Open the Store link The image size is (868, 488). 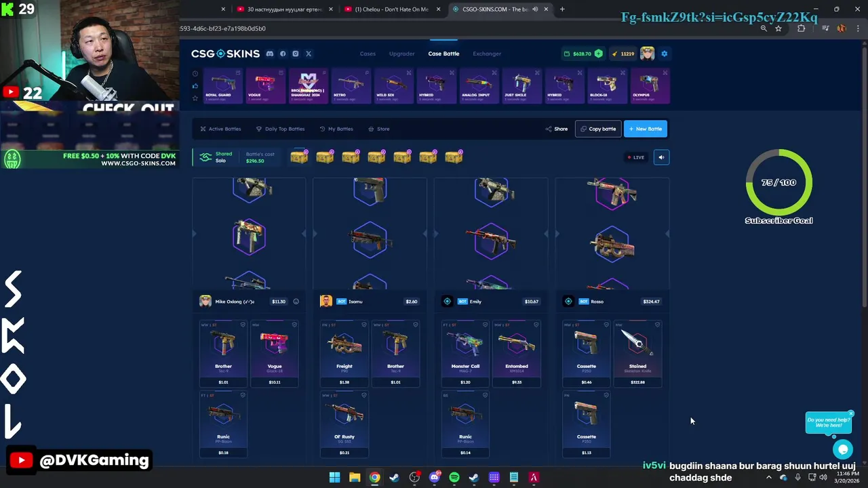[x=379, y=129]
